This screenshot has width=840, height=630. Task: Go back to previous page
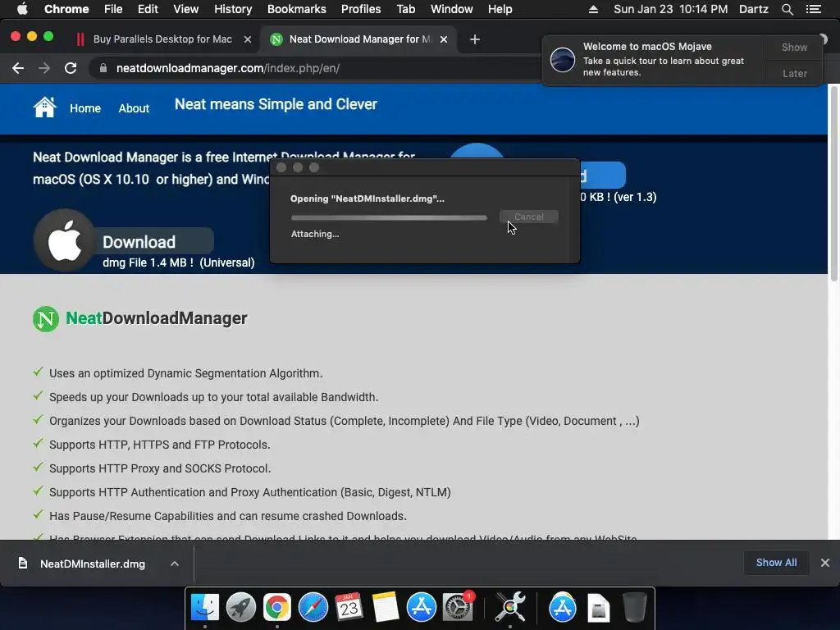point(18,68)
